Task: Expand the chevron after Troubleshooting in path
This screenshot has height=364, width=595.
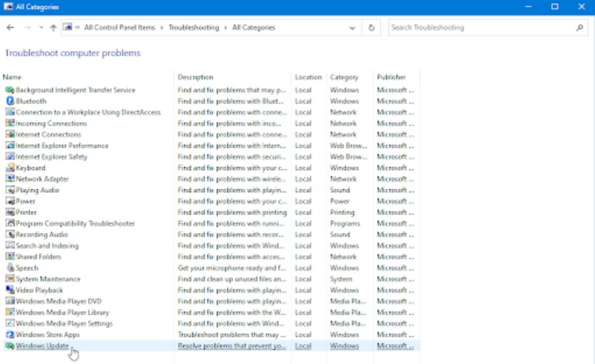Action: tap(226, 28)
